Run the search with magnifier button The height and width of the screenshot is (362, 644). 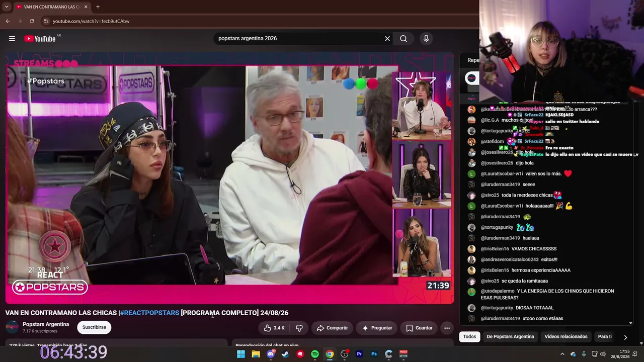pos(404,39)
